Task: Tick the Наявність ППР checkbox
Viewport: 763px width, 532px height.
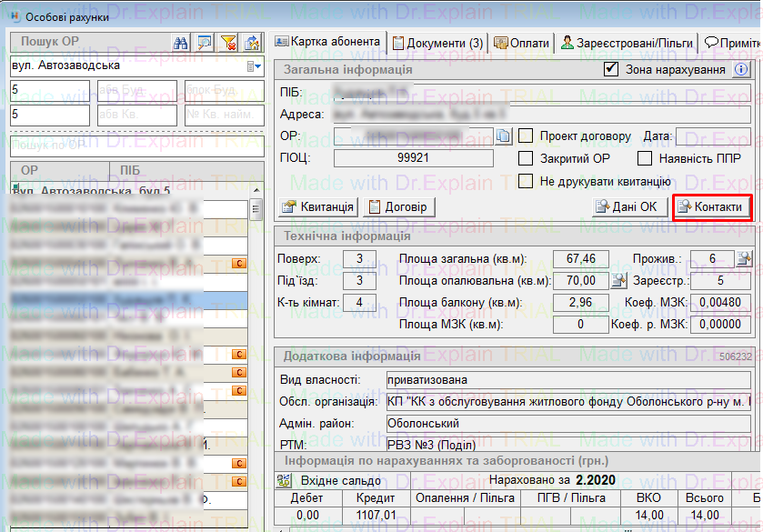Action: (x=645, y=158)
